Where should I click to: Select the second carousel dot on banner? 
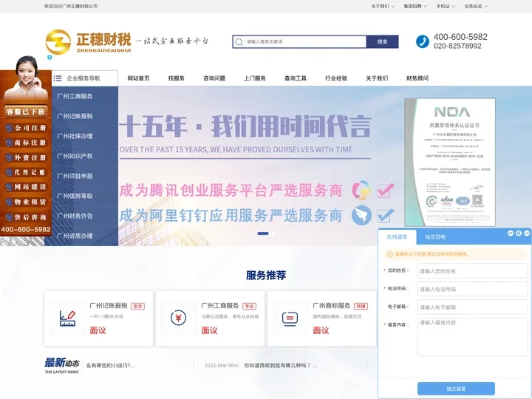(273, 233)
